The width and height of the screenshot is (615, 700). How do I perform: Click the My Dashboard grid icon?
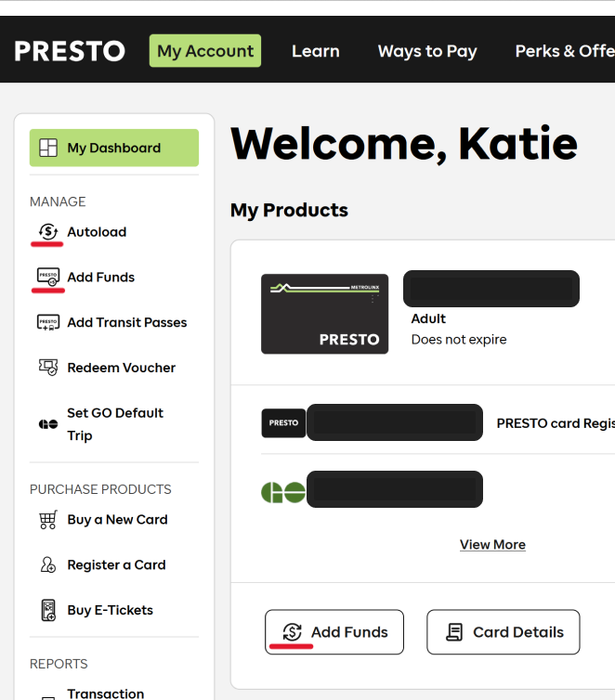pos(48,148)
